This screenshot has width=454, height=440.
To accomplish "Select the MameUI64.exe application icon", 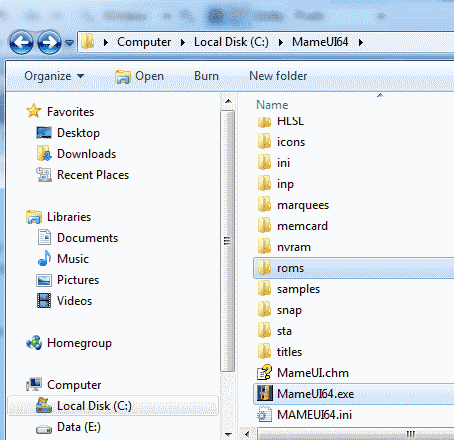I will [265, 394].
